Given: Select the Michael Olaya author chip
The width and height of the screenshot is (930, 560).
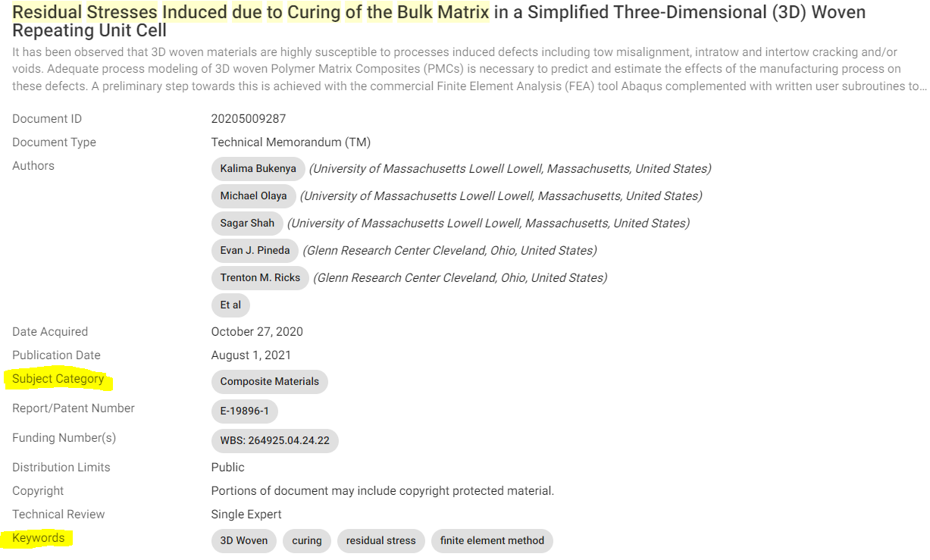Looking at the screenshot, I should (253, 196).
